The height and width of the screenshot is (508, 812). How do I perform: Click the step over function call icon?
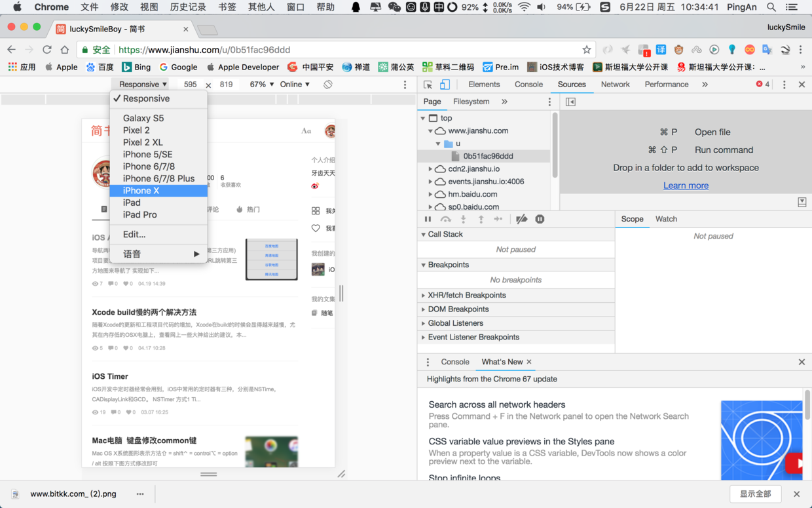click(445, 219)
